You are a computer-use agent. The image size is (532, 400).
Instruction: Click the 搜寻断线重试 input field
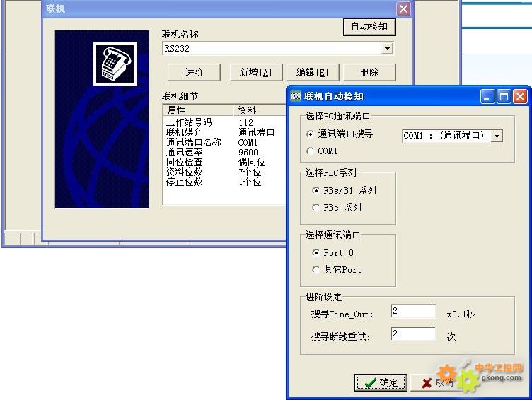click(x=413, y=334)
